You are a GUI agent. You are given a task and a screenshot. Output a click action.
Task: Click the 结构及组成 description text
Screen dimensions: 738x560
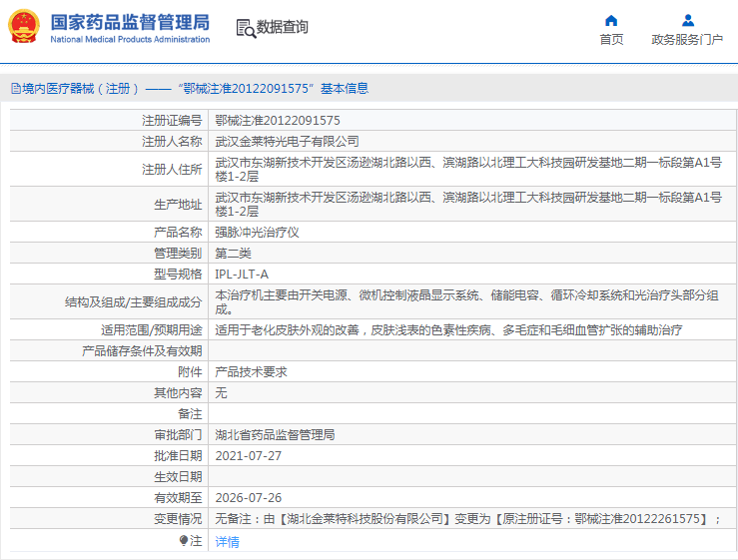466,302
